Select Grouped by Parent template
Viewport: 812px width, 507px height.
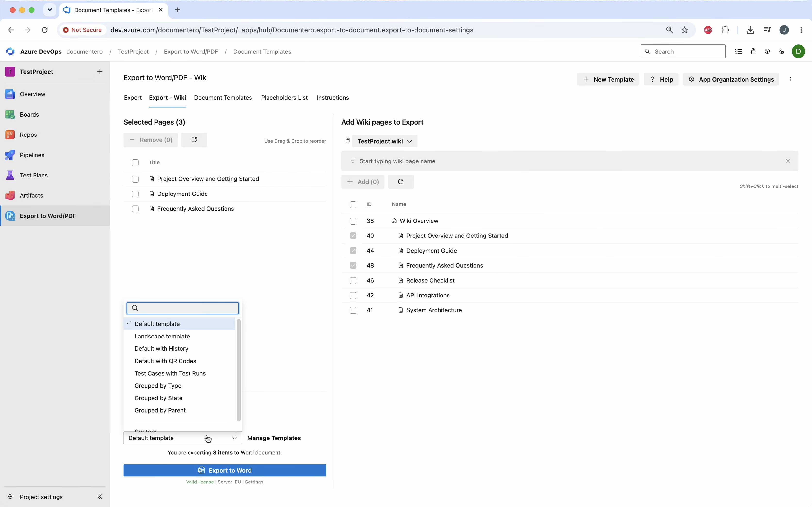pyautogui.click(x=179, y=410)
